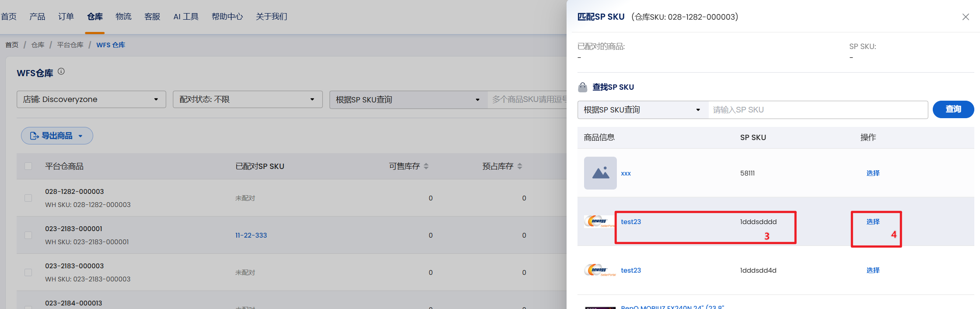Click the info icon next to WFS仓库
Screen dimensions: 980x309
pyautogui.click(x=61, y=71)
